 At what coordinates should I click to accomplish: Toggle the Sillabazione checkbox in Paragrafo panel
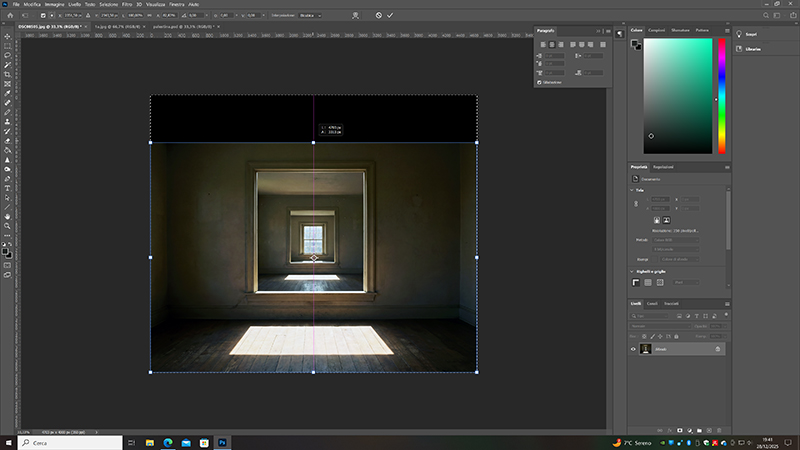pyautogui.click(x=540, y=83)
